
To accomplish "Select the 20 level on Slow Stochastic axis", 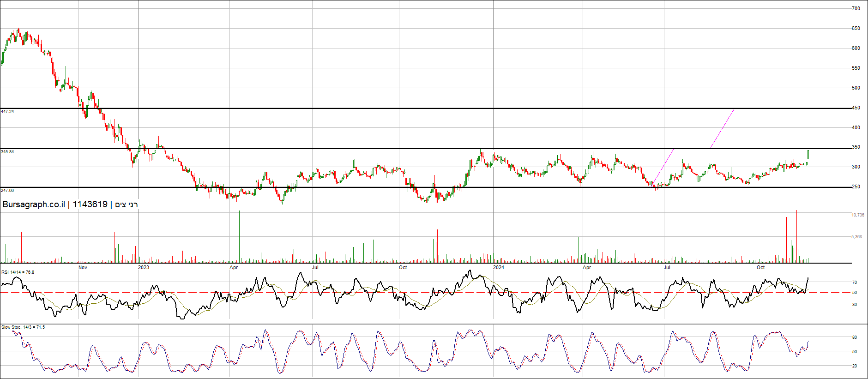I will click(855, 366).
